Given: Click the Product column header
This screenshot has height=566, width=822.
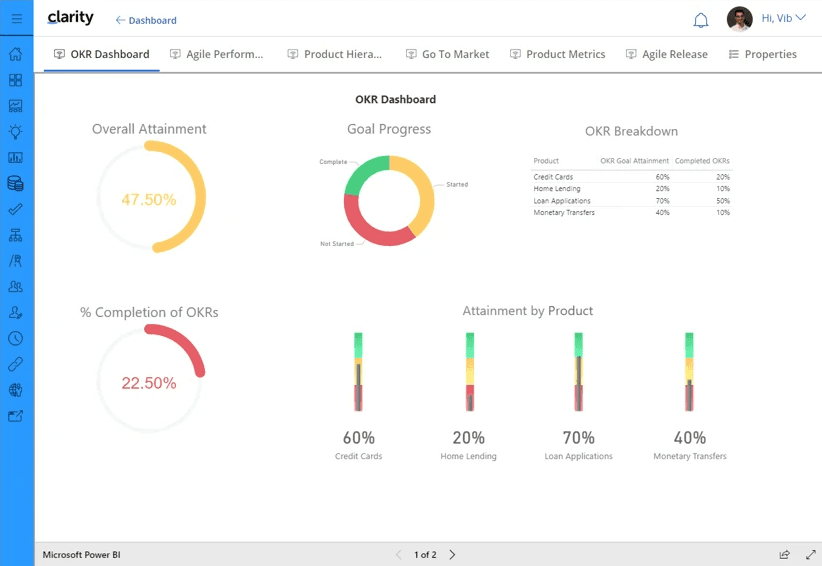Looking at the screenshot, I should coord(546,161).
